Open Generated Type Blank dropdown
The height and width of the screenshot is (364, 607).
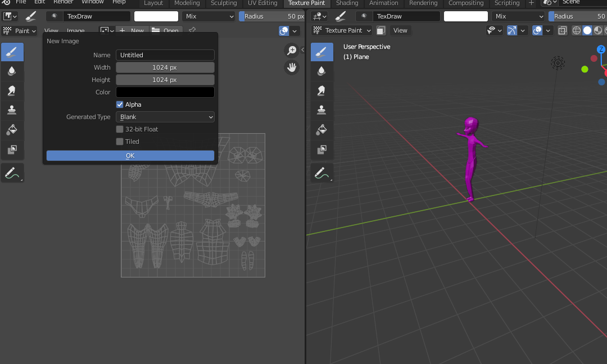coord(165,117)
